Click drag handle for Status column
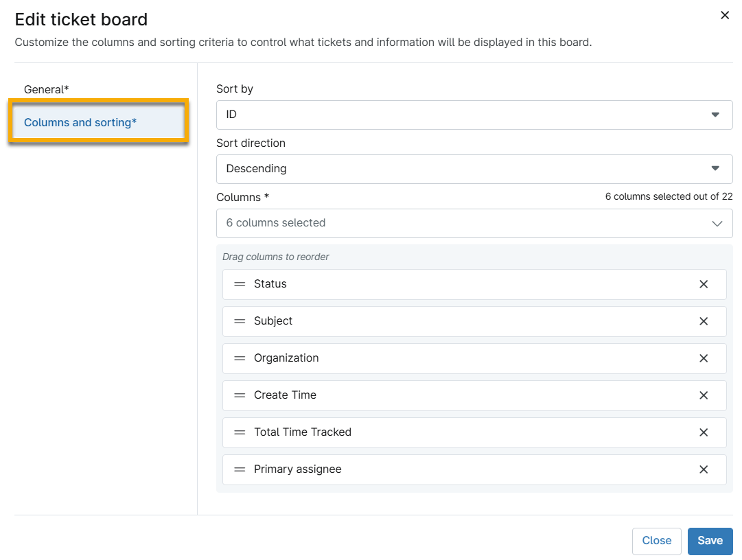The image size is (742, 560). [240, 284]
